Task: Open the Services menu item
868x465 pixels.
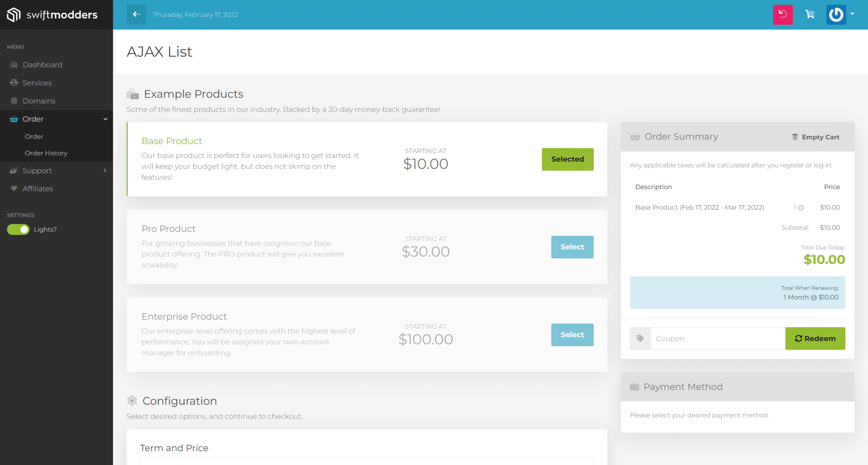Action: (x=37, y=83)
